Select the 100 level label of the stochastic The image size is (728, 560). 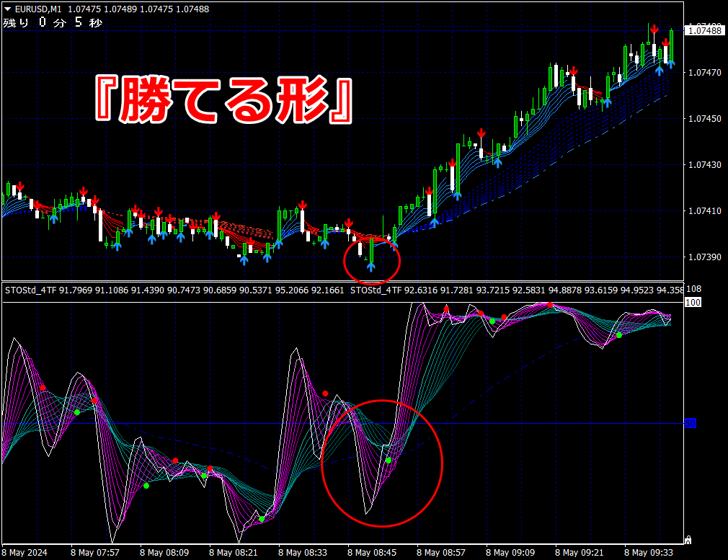tap(693, 302)
